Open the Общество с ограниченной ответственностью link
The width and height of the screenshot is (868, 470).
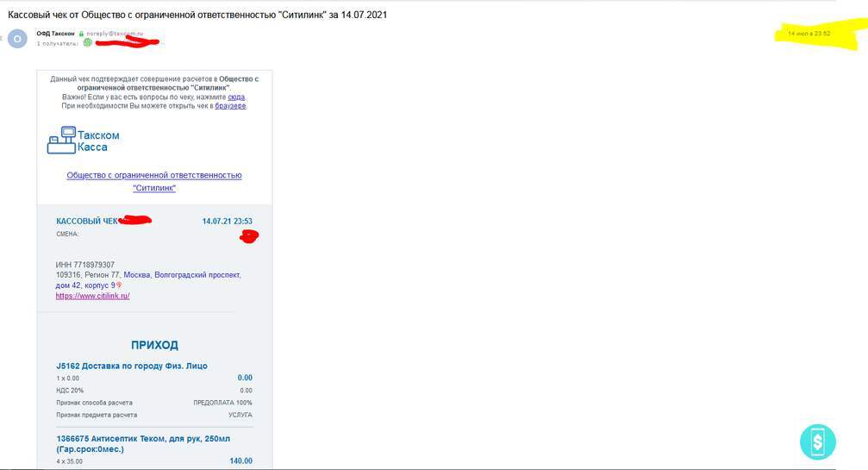point(153,175)
